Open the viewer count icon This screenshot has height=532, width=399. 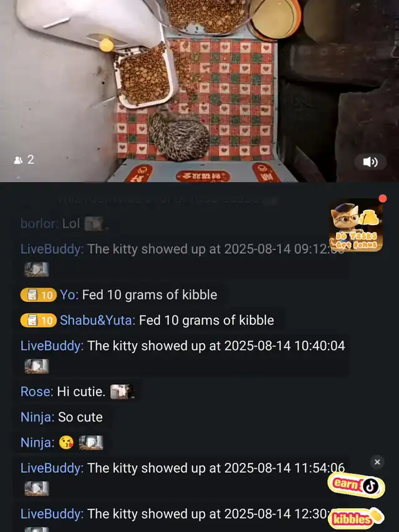click(x=18, y=160)
